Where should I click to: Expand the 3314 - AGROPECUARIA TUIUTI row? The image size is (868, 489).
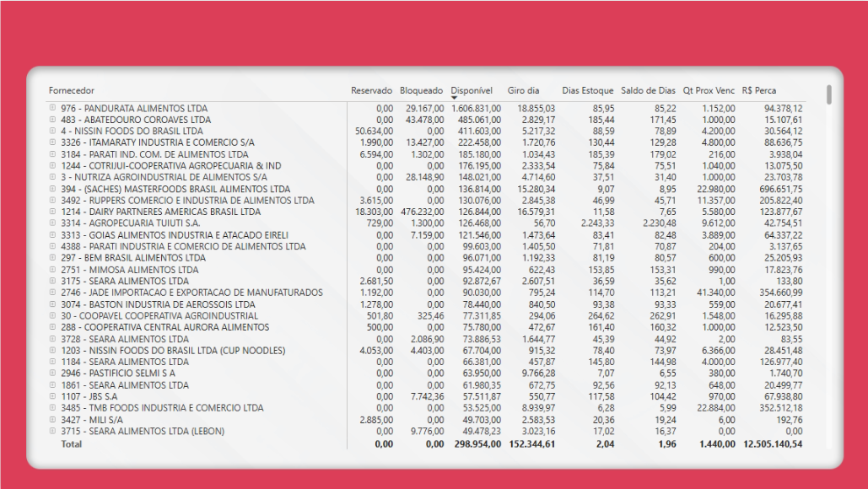(x=52, y=223)
